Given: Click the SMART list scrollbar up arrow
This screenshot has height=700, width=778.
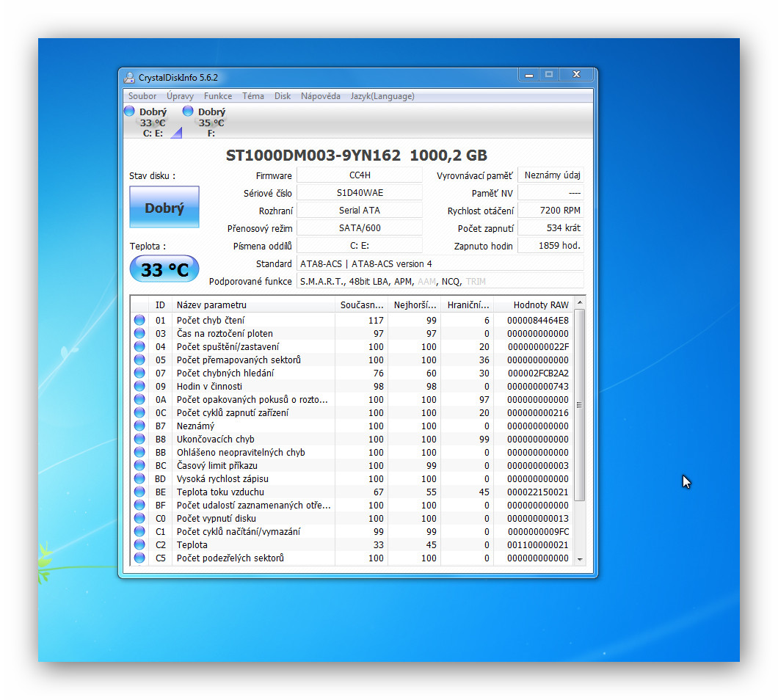Looking at the screenshot, I should [x=580, y=302].
